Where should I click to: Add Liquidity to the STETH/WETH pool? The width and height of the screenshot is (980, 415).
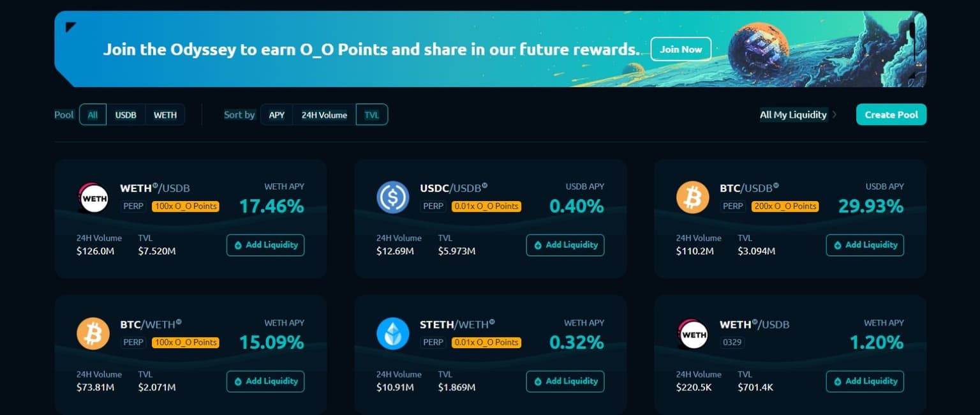tap(565, 382)
